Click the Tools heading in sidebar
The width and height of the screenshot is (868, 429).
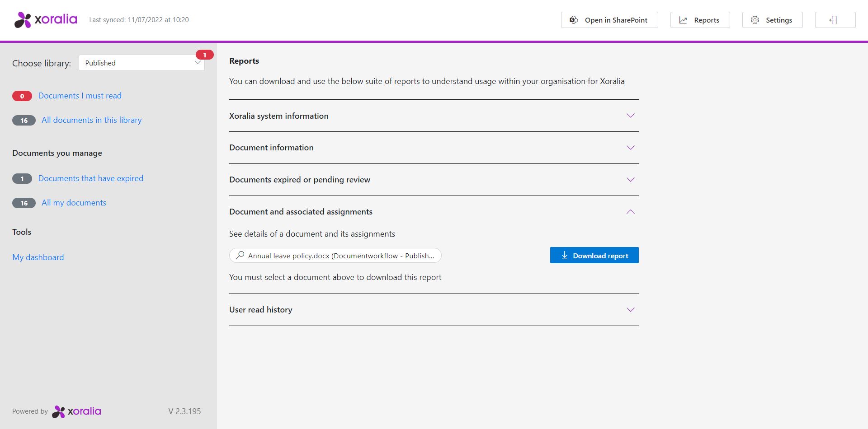point(22,232)
